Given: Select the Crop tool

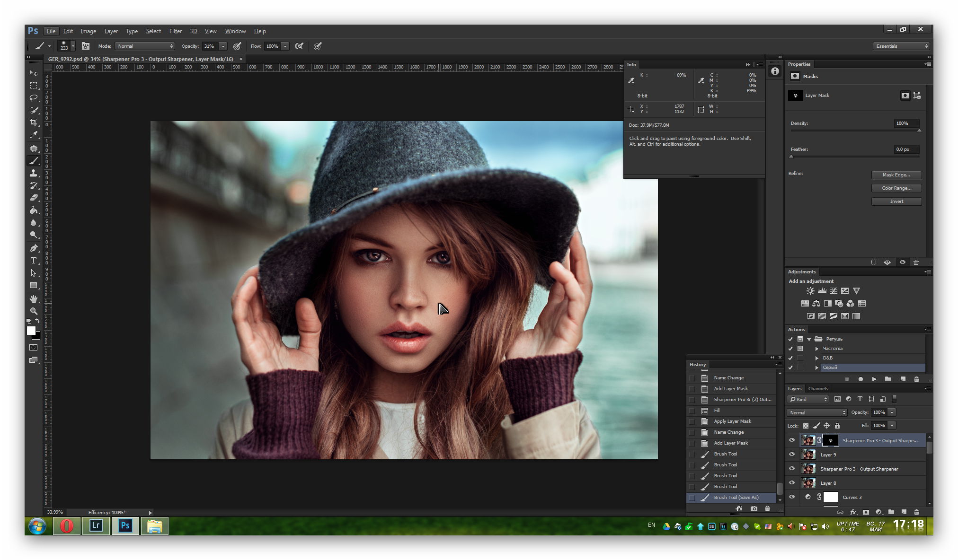Looking at the screenshot, I should (34, 122).
